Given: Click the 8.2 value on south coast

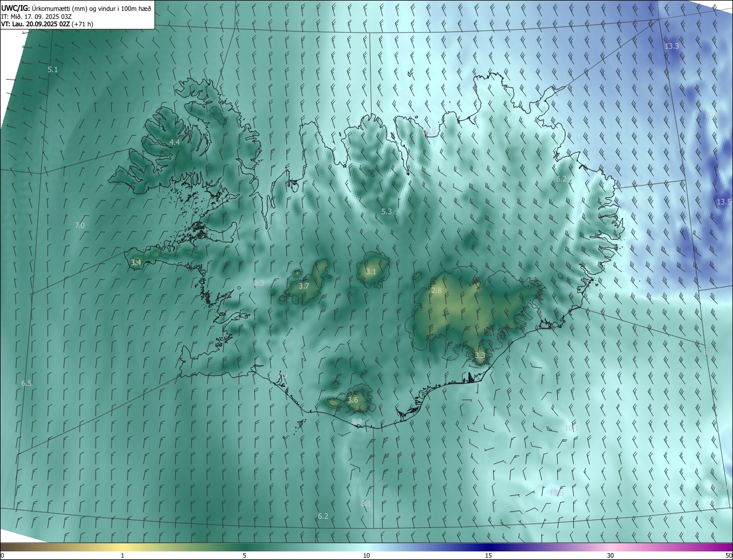Looking at the screenshot, I should tap(357, 422).
